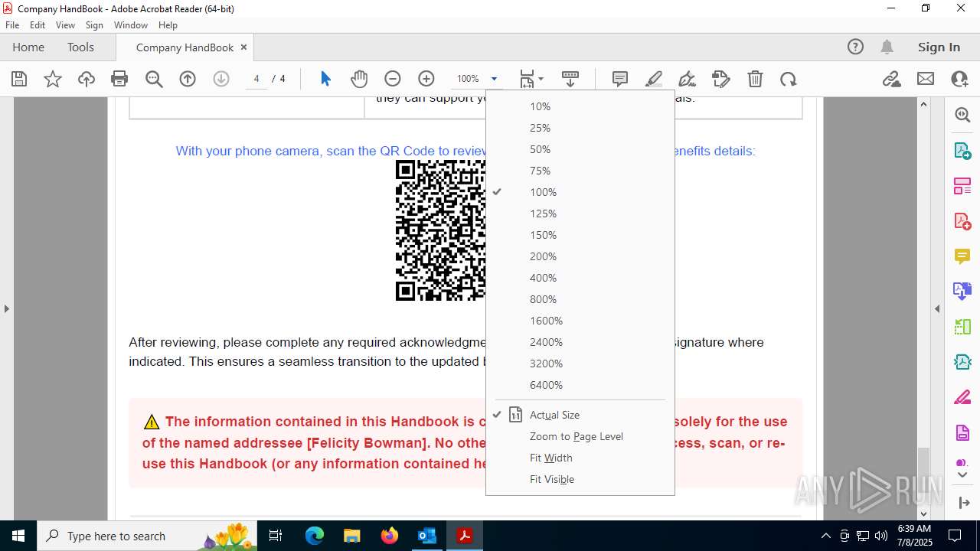Click the zoom percentage field

point(468,79)
